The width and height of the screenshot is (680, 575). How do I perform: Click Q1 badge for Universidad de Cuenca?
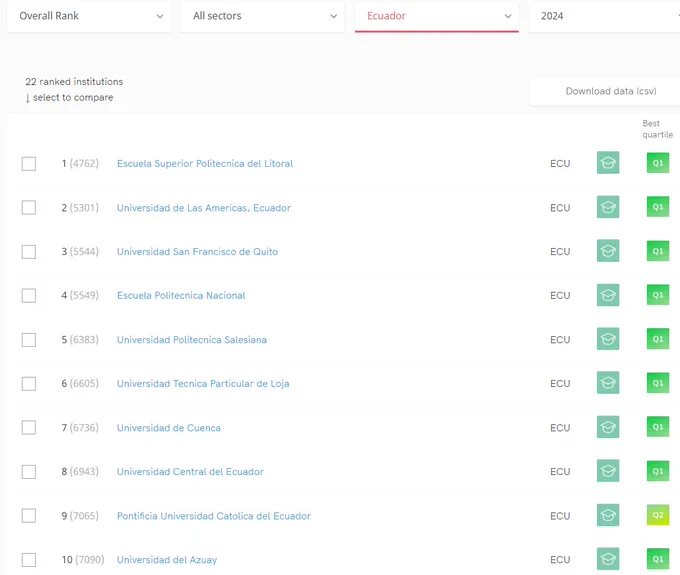coord(658,427)
